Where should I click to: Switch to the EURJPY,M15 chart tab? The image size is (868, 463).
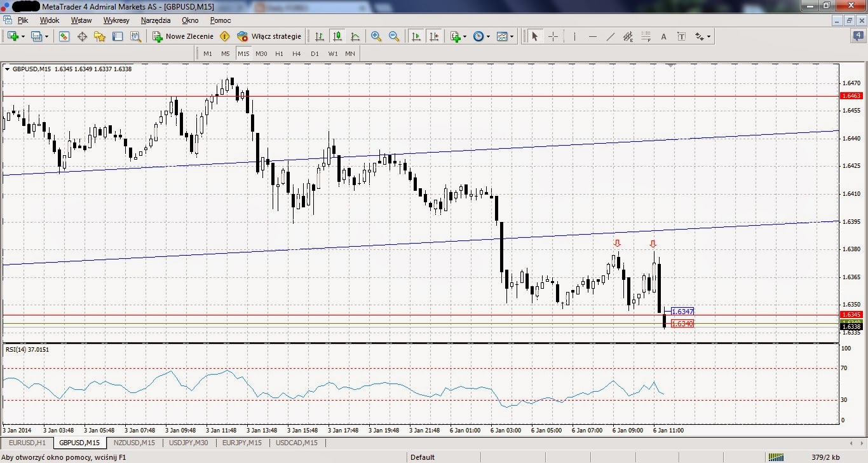click(242, 443)
